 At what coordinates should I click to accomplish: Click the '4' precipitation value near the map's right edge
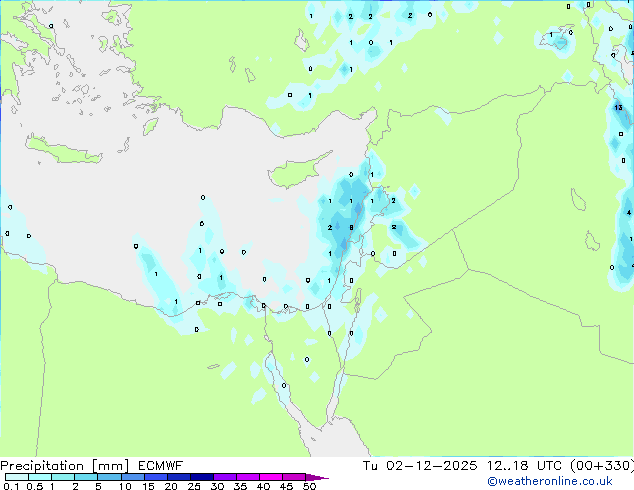coord(629,213)
